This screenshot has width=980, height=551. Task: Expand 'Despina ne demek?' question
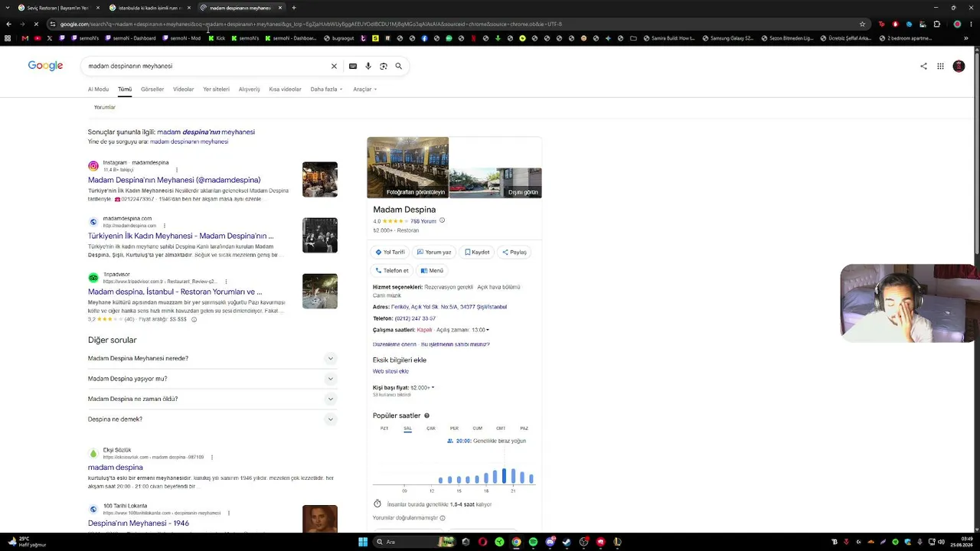click(212, 419)
